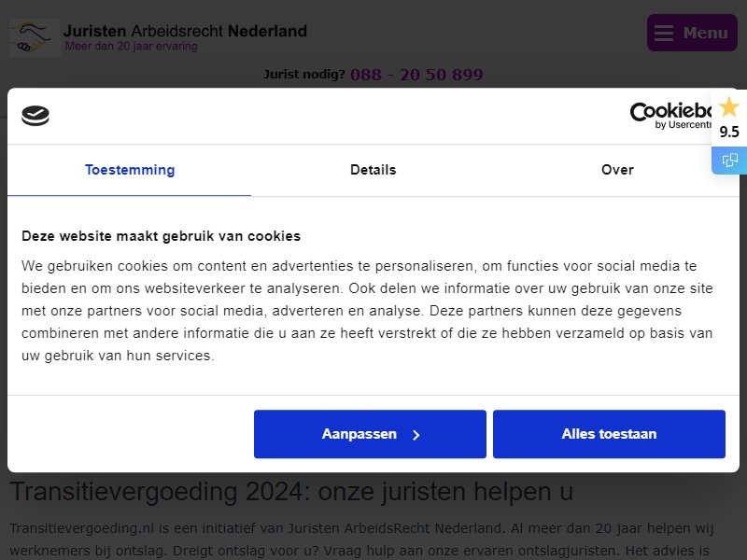Call phone number 088 - 20 50 899

pos(416,75)
